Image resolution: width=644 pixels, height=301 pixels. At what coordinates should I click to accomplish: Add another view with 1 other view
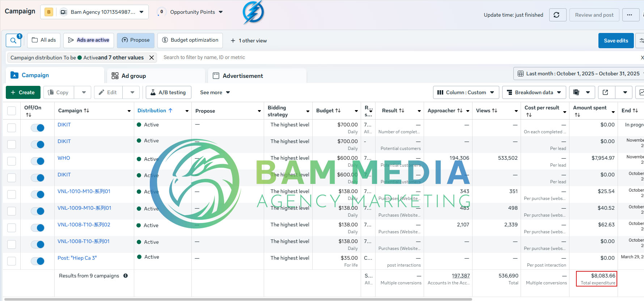coord(249,41)
